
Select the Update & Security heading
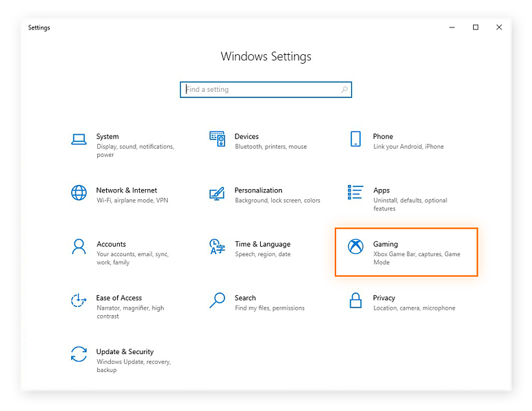coord(125,352)
